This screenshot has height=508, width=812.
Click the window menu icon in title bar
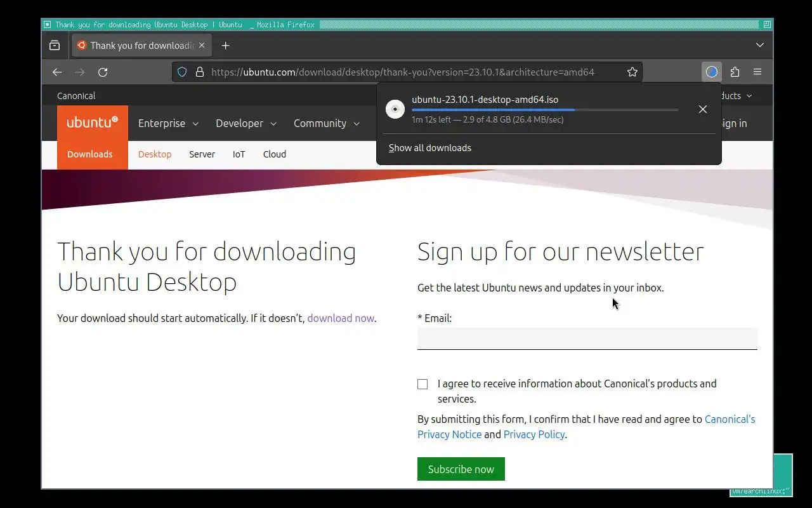coord(48,25)
